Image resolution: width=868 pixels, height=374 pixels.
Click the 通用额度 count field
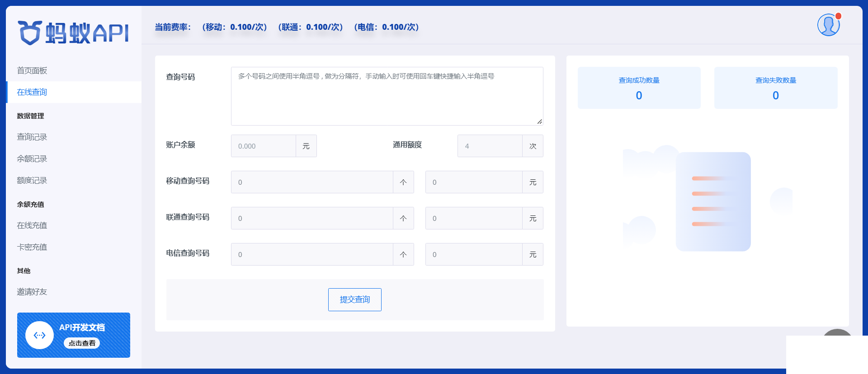point(490,146)
